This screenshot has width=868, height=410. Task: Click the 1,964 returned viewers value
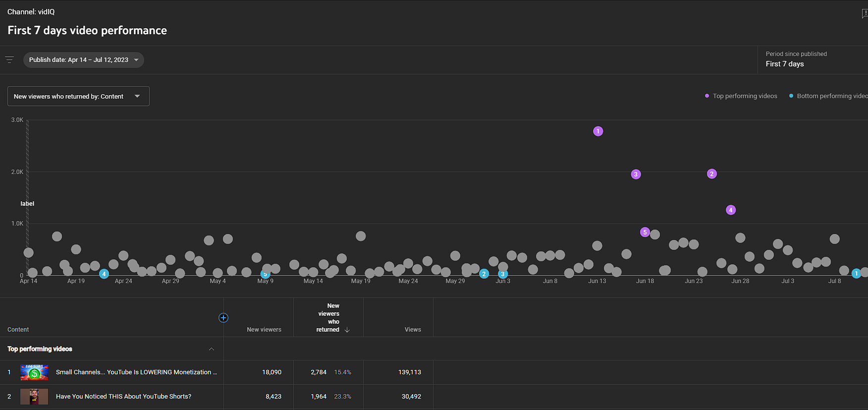pyautogui.click(x=319, y=397)
